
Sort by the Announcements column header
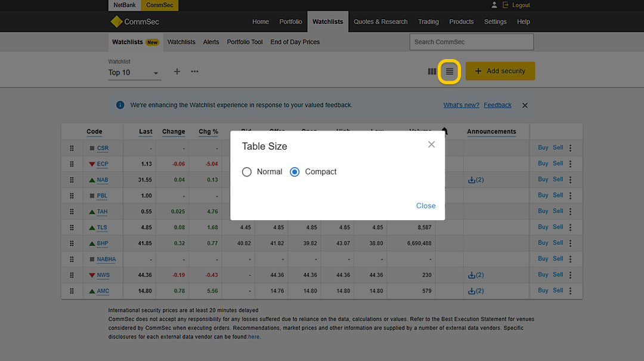(491, 132)
